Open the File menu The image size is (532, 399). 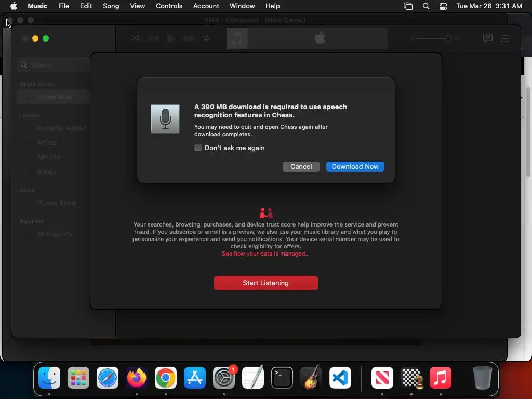63,6
